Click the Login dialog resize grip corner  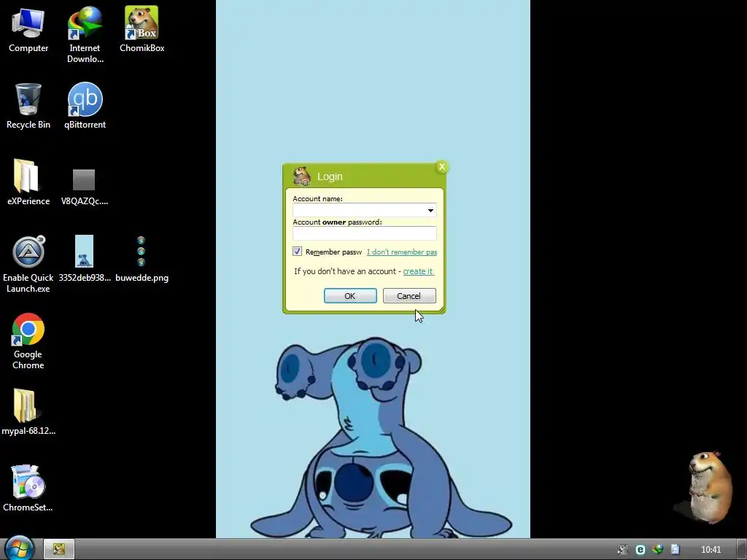coord(441,310)
